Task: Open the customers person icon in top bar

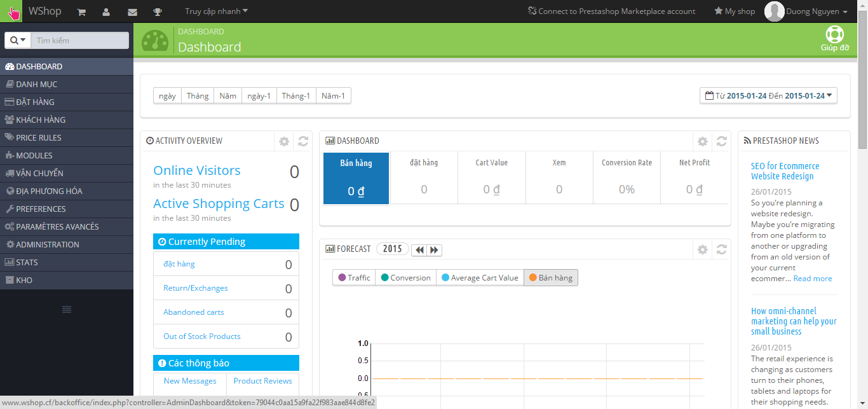Action: (106, 11)
